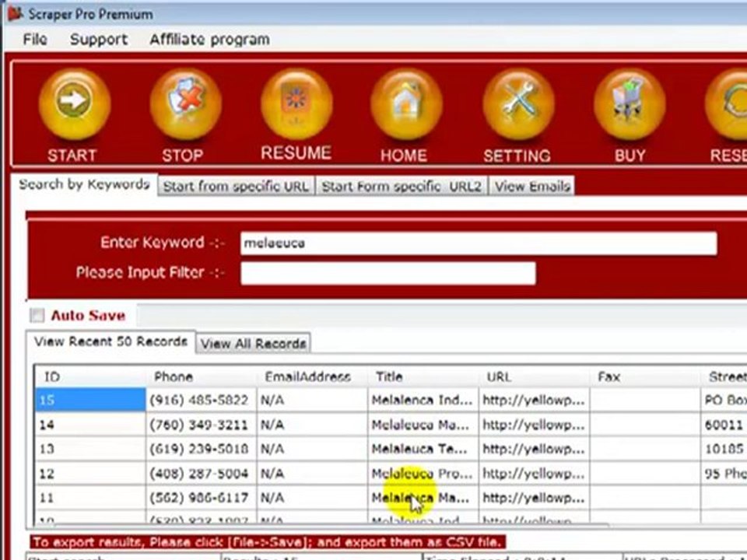
Task: Click the Scraper Pro Premium title icon
Action: [x=14, y=13]
